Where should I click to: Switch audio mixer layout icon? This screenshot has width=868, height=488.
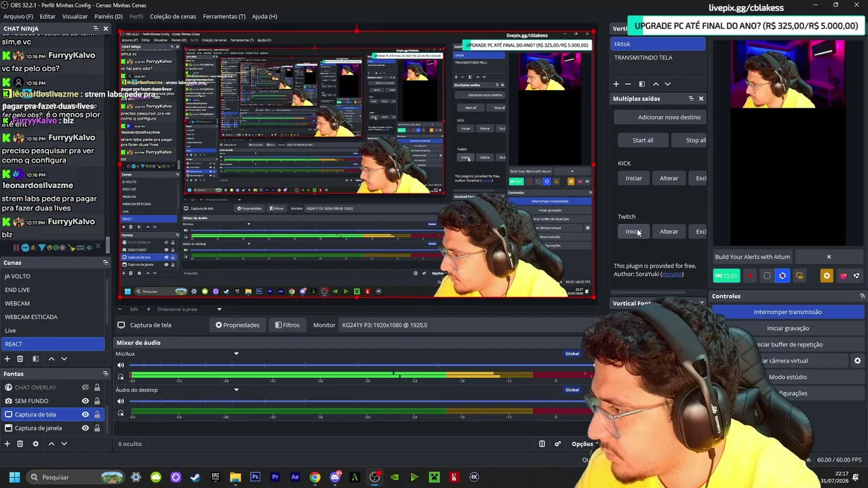pos(542,444)
